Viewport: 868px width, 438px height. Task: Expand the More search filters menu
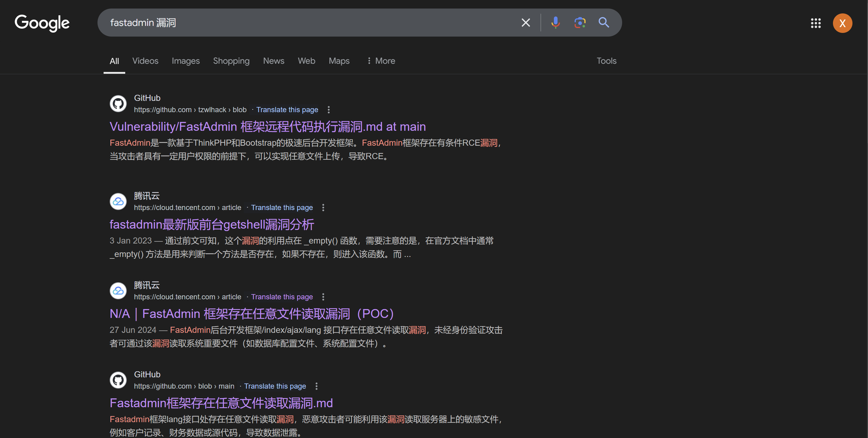point(381,61)
